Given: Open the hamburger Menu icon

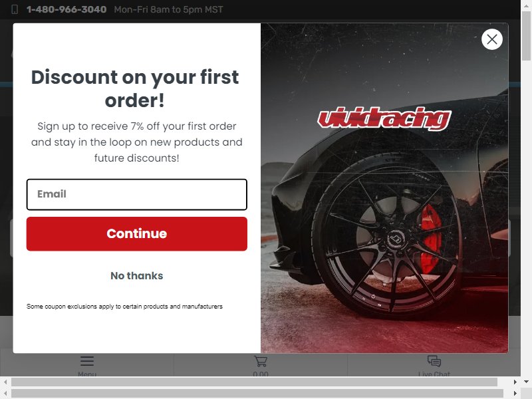Looking at the screenshot, I should [x=87, y=361].
